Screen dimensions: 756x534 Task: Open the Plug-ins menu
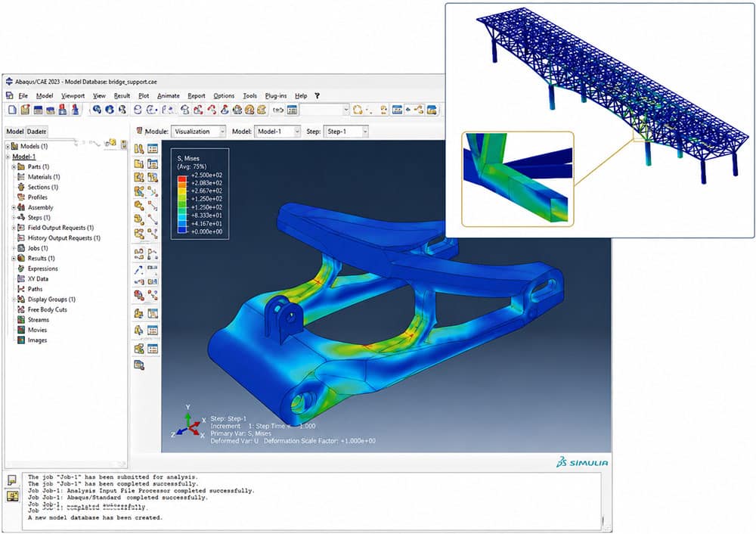tap(276, 96)
